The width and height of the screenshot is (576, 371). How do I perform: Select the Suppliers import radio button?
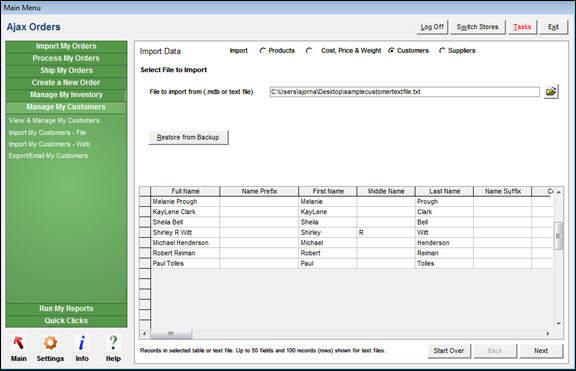click(442, 51)
